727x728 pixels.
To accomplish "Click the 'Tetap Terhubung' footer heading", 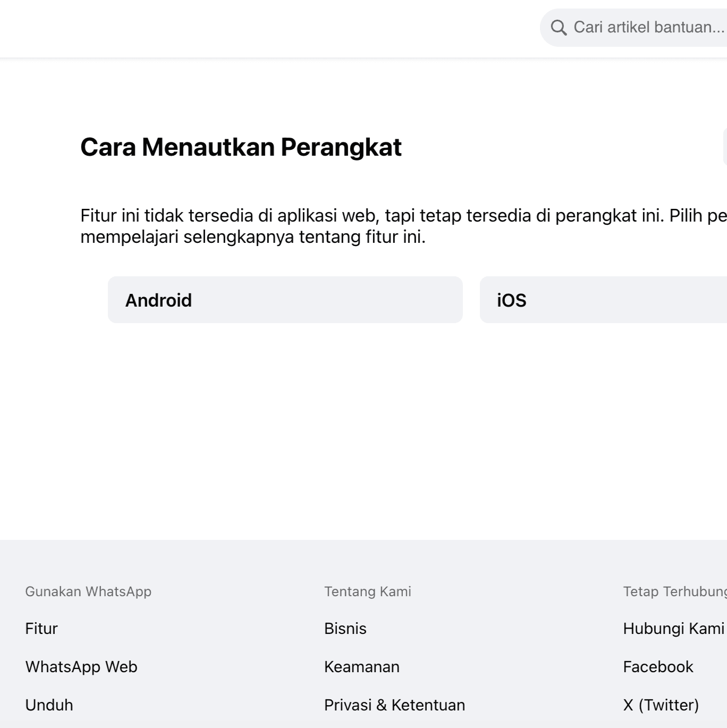I will tap(673, 591).
